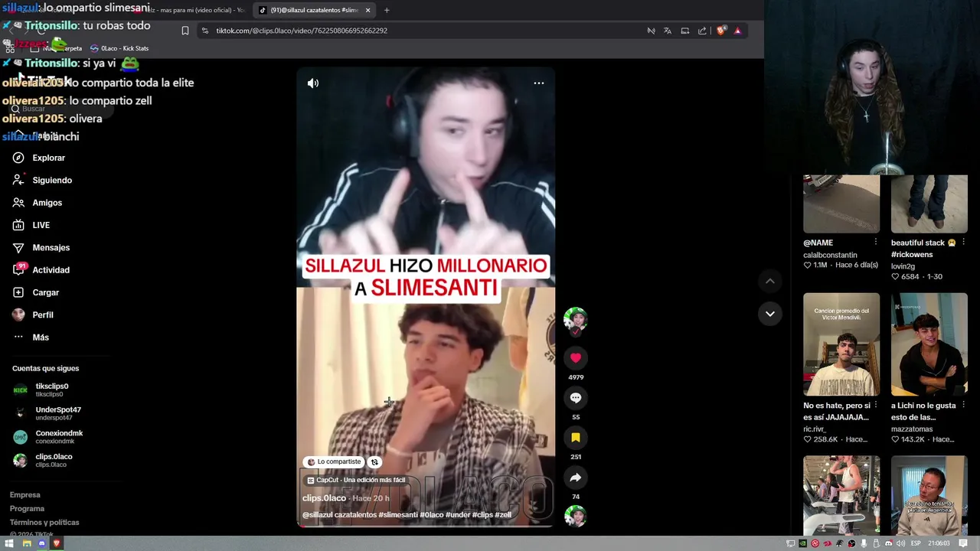Click the browser share icon in address bar
The height and width of the screenshot is (551, 980).
pos(702,31)
